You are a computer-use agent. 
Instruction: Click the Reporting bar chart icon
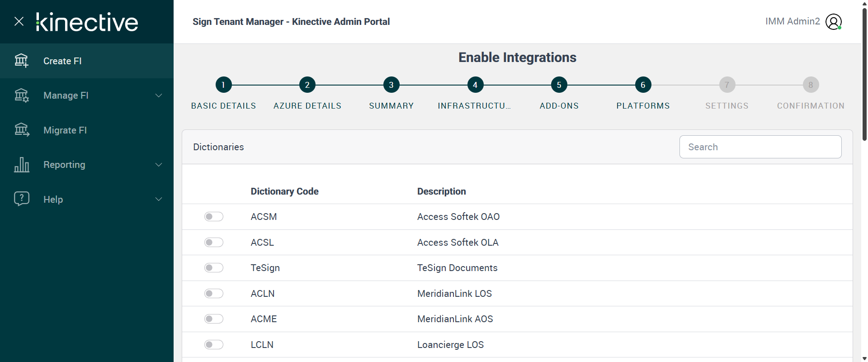coord(21,165)
